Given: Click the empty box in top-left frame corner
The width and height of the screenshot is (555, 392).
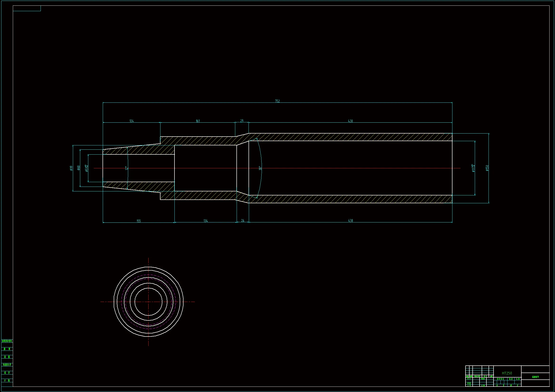Looking at the screenshot, I should (27, 9).
